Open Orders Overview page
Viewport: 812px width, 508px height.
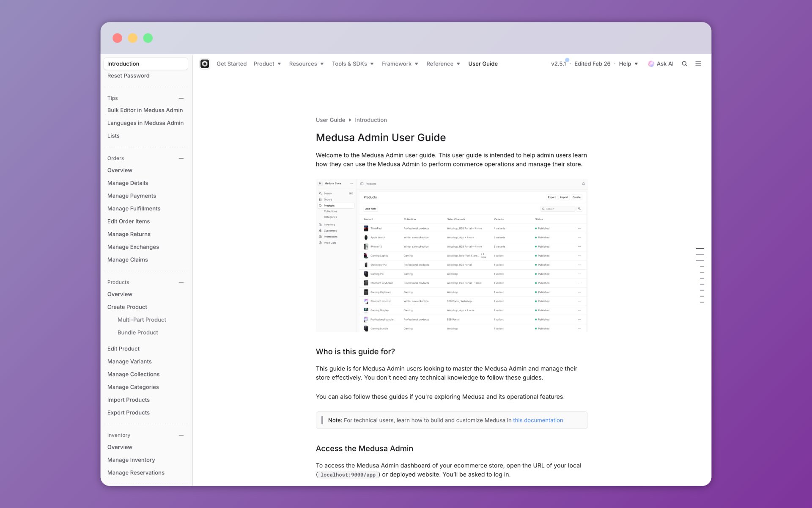tap(120, 170)
